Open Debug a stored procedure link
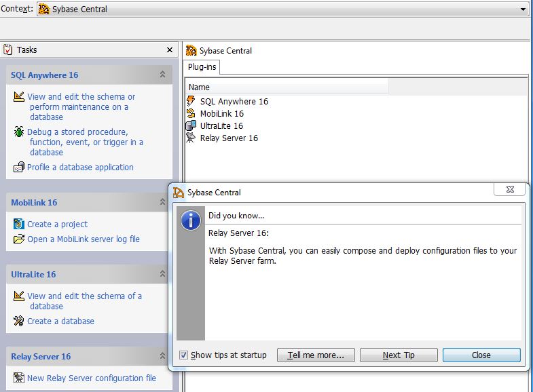The height and width of the screenshot is (392, 533). (x=85, y=142)
